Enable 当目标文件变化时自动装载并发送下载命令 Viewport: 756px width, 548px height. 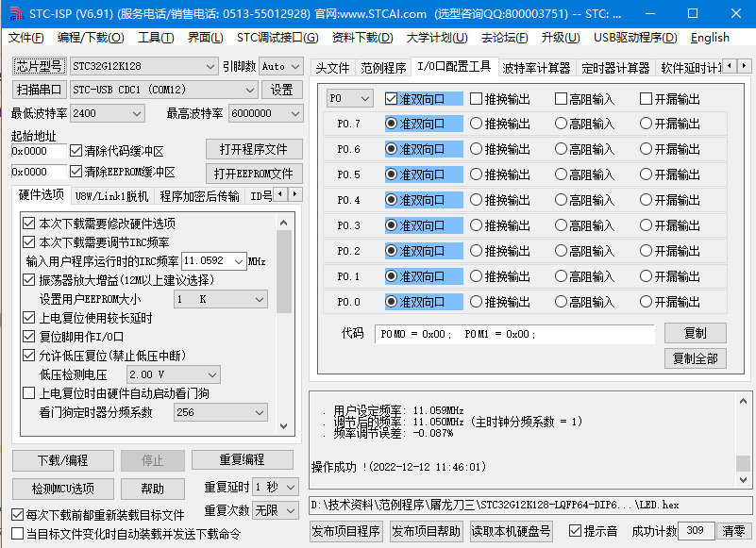126,534
